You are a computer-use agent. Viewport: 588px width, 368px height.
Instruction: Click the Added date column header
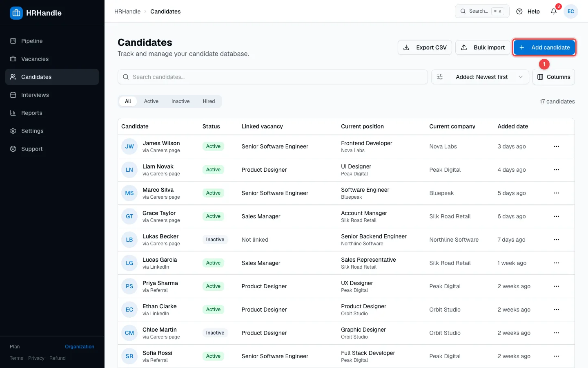[x=512, y=126]
